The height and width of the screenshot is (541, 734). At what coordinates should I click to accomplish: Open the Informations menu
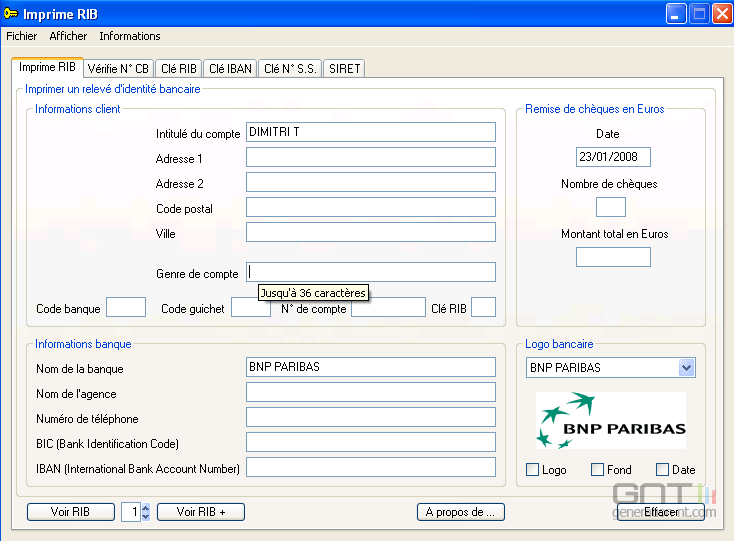129,36
